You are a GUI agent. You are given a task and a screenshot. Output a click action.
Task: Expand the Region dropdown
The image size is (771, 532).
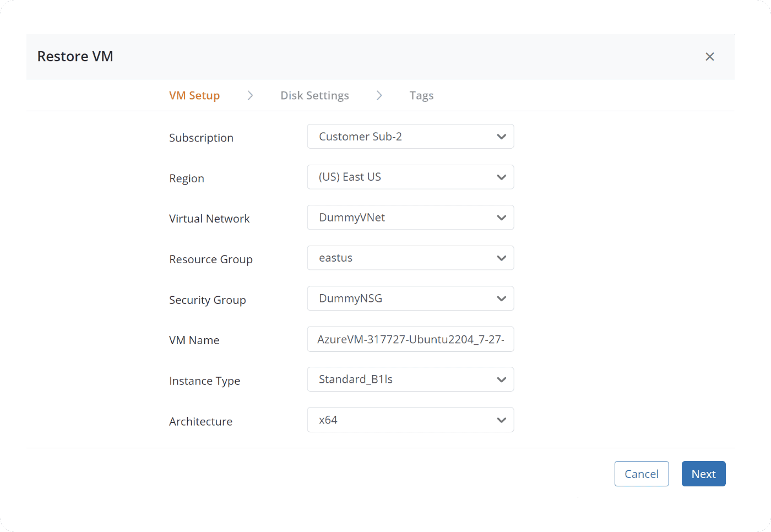pyautogui.click(x=410, y=177)
